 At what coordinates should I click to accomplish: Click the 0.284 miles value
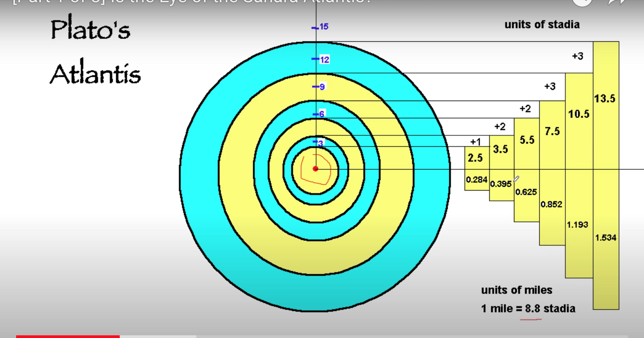click(477, 180)
